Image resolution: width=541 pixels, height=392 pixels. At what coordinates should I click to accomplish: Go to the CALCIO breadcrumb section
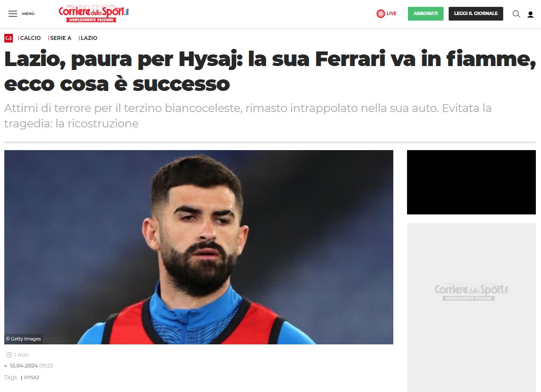[x=30, y=38]
